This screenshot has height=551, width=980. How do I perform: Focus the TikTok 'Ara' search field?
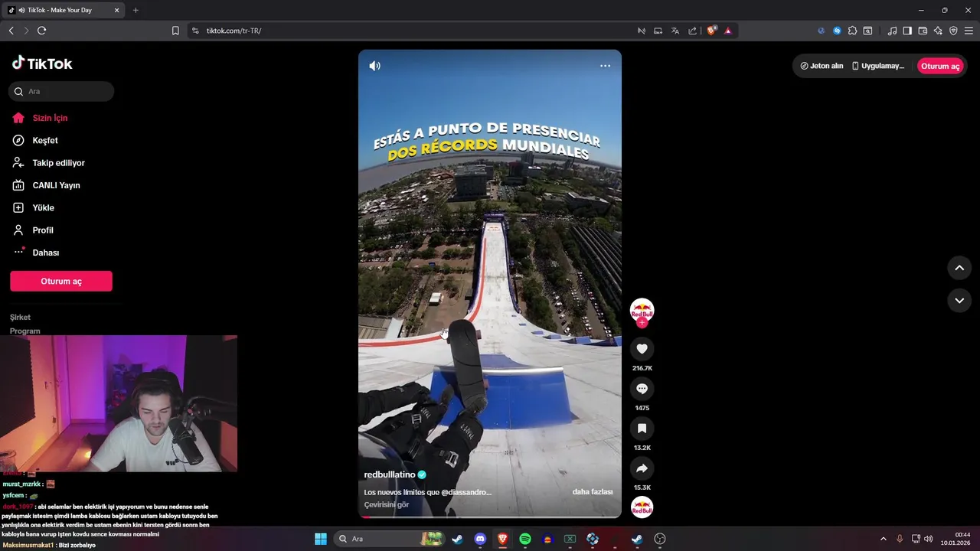coord(61,92)
